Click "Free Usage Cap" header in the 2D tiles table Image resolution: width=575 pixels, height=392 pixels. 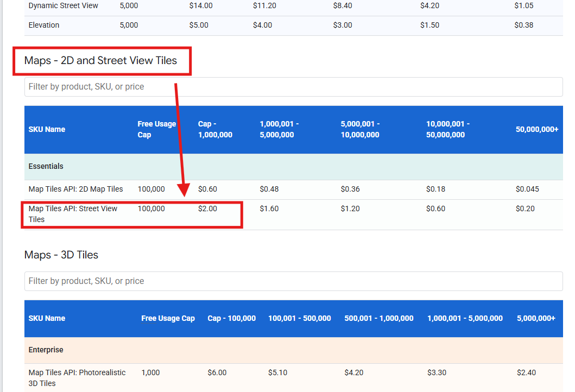156,129
